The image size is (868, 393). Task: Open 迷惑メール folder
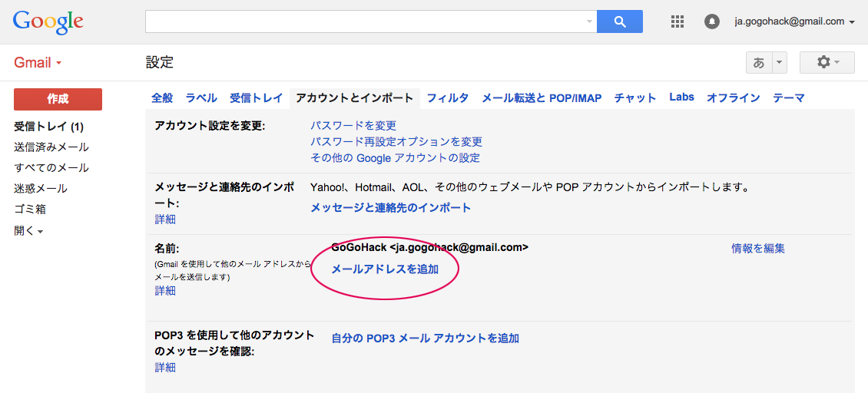(x=41, y=188)
